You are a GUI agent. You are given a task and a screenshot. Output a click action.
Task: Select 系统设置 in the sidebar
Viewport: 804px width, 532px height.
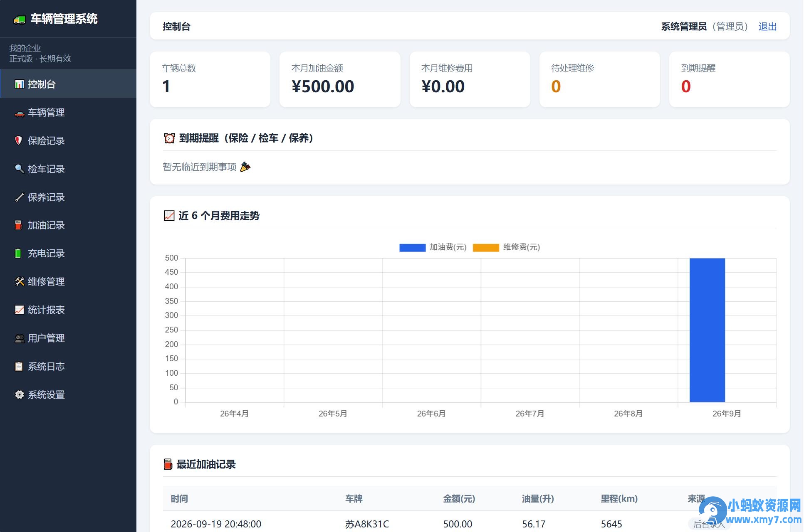[x=68, y=394]
